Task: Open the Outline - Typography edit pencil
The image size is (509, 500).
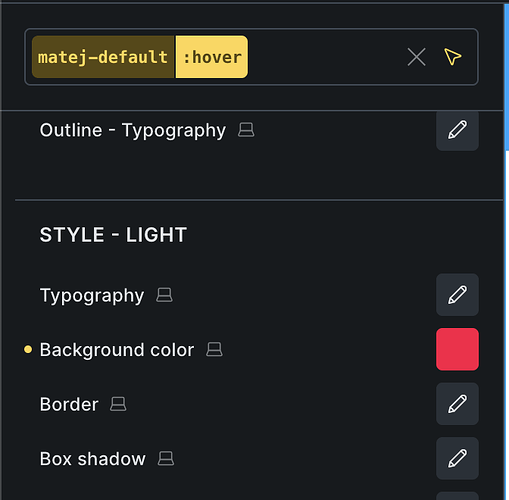Action: coord(457,130)
